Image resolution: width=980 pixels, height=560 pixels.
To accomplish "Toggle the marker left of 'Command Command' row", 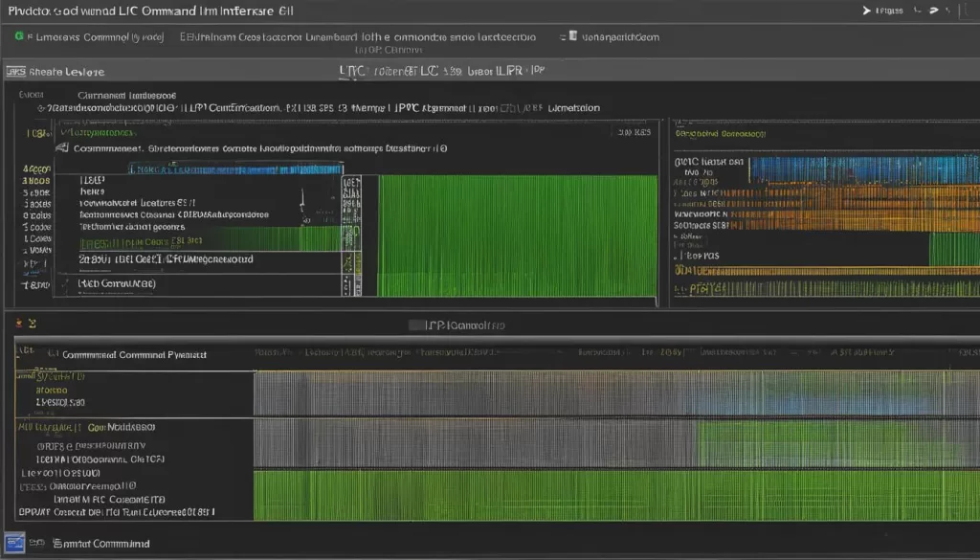I will 53,354.
